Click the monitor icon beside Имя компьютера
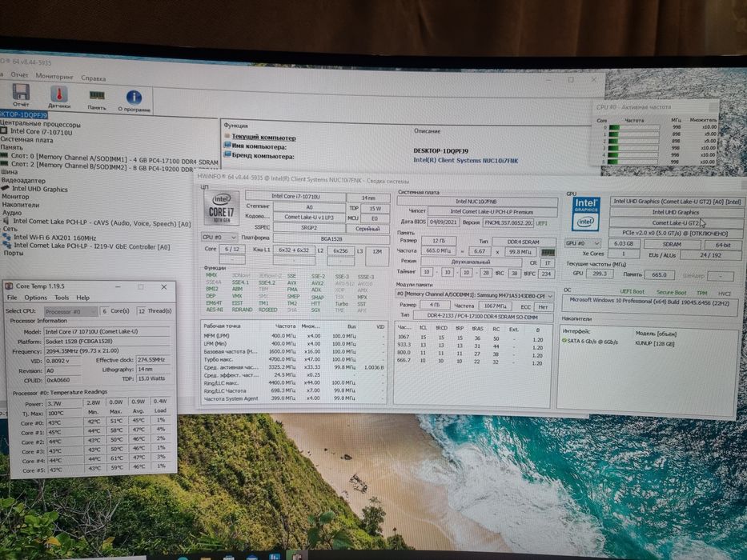Viewport: 747px width, 560px height. click(227, 146)
